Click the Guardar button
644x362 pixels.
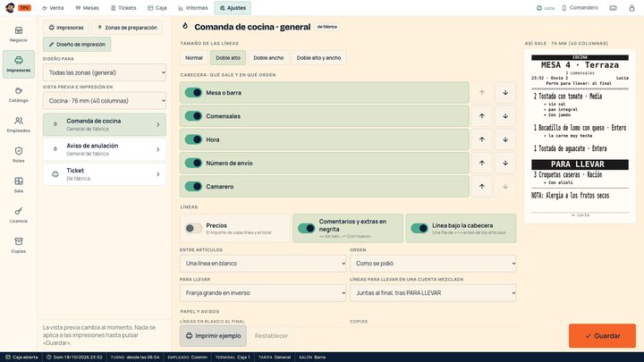click(602, 336)
